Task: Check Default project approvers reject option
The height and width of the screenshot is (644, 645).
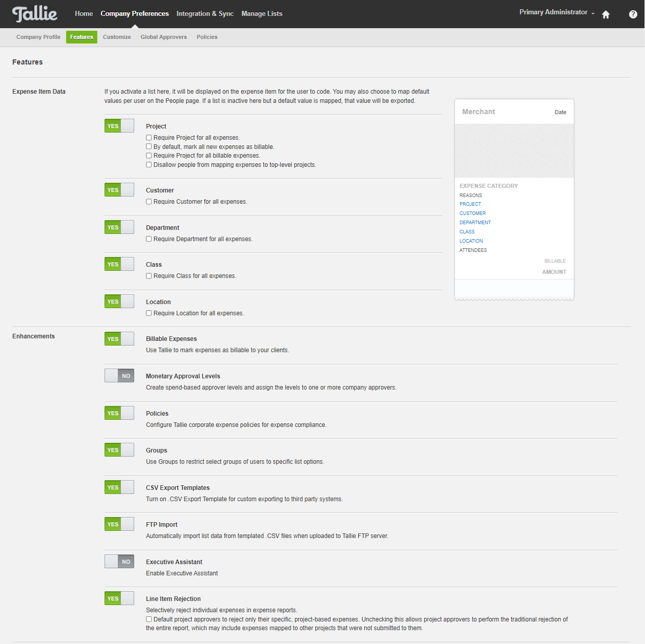Action: 149,619
